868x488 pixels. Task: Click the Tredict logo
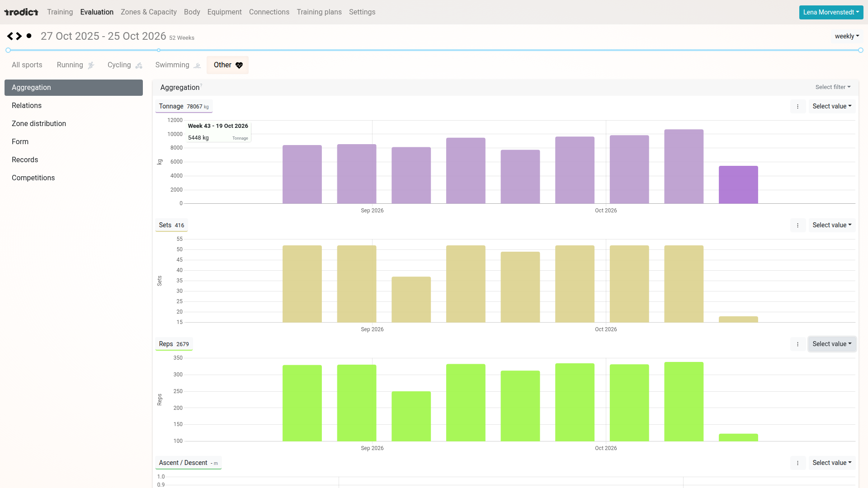pos(21,12)
